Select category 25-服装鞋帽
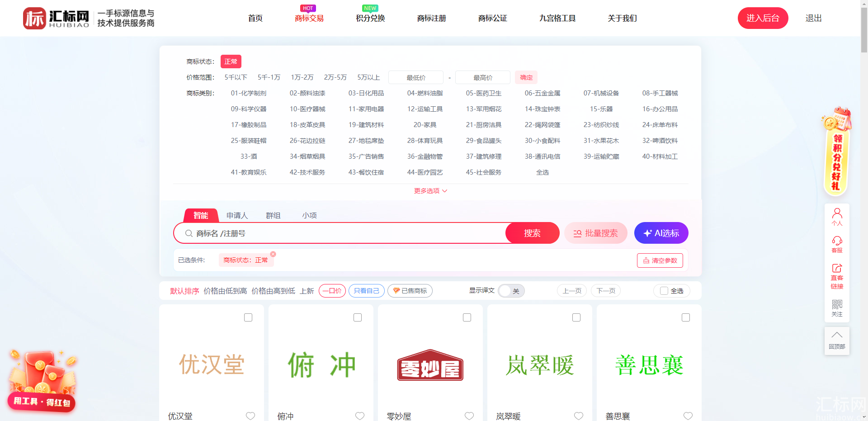The height and width of the screenshot is (421, 868). click(249, 141)
